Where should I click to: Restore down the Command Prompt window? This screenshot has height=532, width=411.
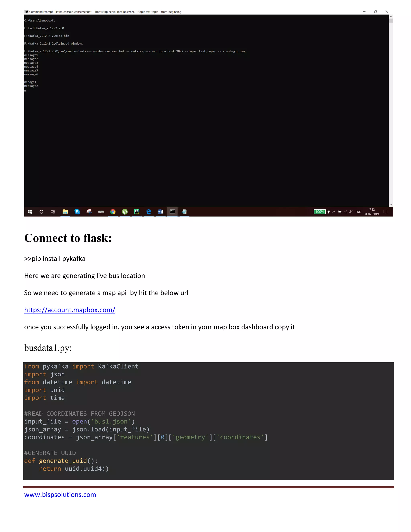tap(375, 12)
